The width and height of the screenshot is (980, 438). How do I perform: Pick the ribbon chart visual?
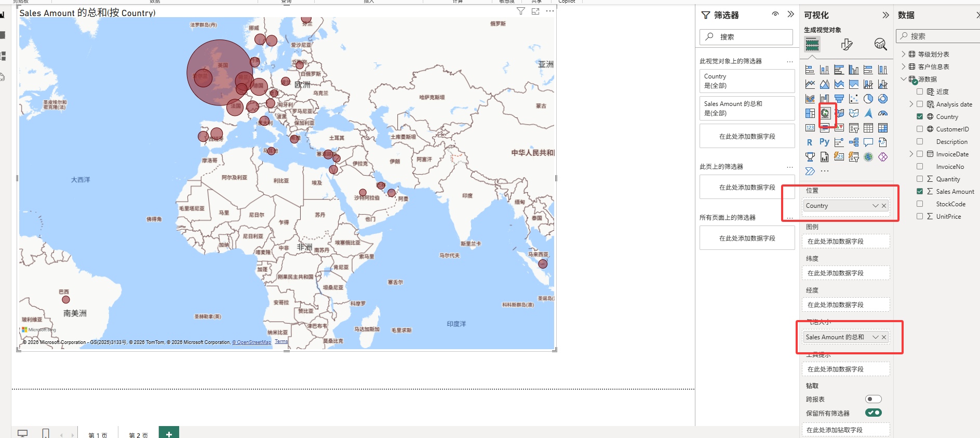[x=810, y=99]
